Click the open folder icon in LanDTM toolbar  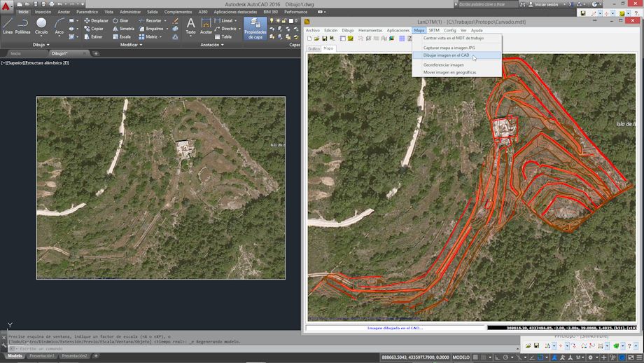[316, 39]
